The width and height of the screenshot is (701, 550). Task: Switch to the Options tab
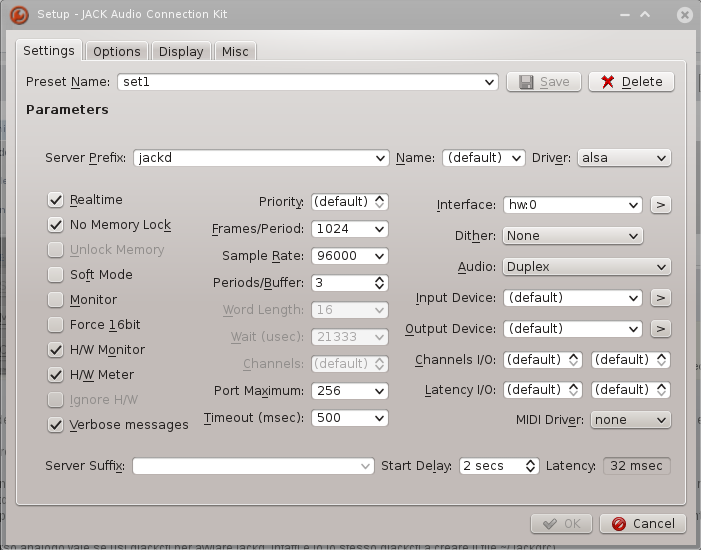point(117,51)
